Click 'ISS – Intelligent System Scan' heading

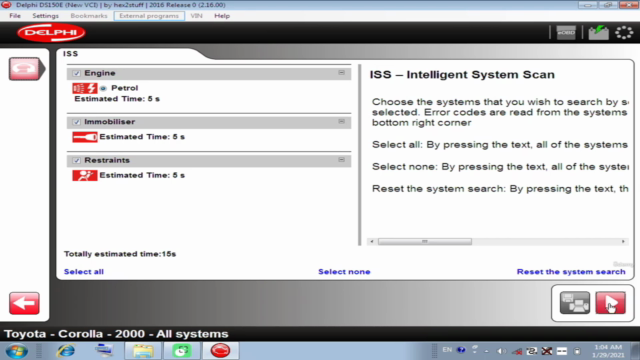462,75
